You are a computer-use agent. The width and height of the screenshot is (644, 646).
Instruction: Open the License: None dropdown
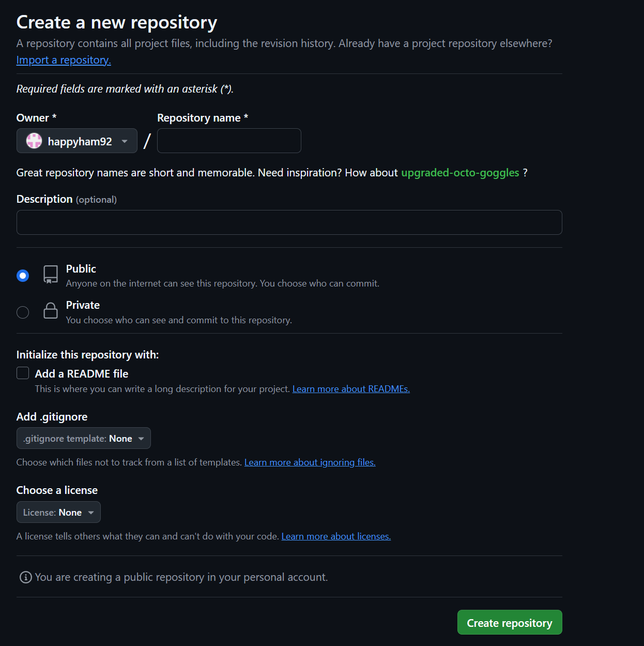pyautogui.click(x=58, y=512)
